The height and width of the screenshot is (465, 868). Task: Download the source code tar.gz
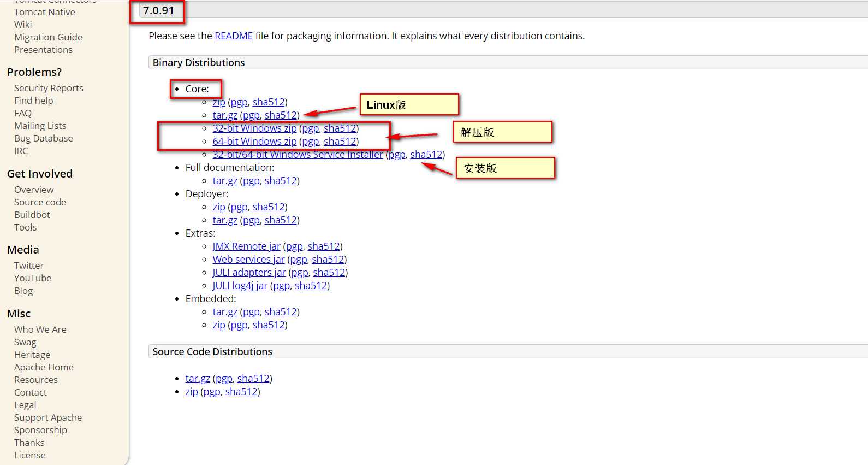click(x=198, y=379)
